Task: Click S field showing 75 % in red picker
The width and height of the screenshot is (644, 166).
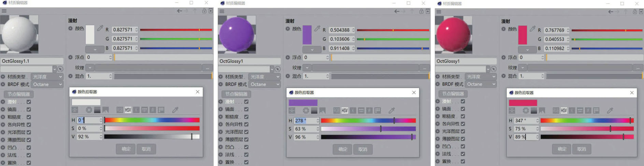Action: [x=526, y=129]
